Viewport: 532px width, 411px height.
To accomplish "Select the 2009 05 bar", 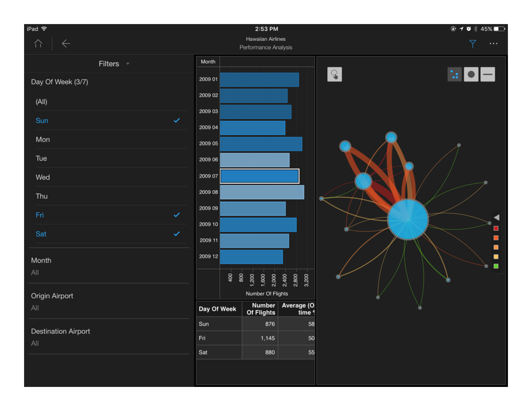I will [261, 144].
